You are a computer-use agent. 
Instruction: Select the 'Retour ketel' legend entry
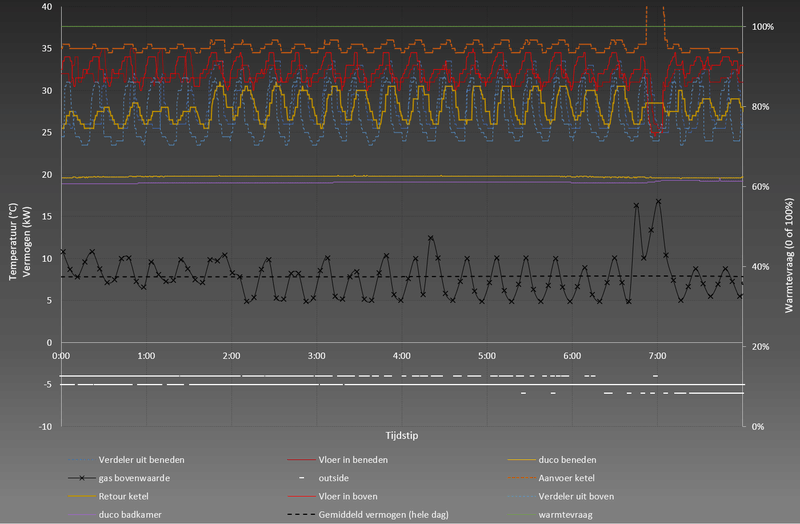126,496
